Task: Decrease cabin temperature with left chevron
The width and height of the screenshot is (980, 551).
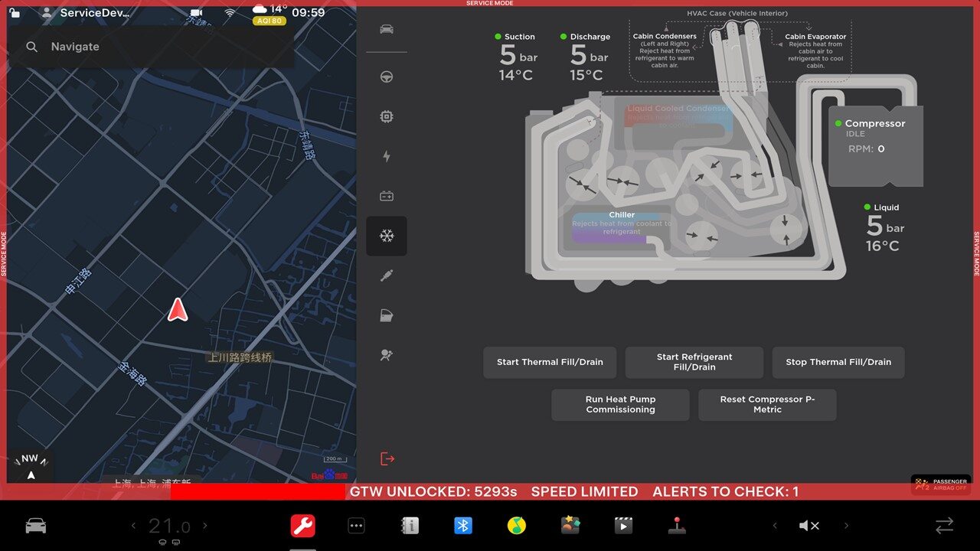Action: [133, 526]
